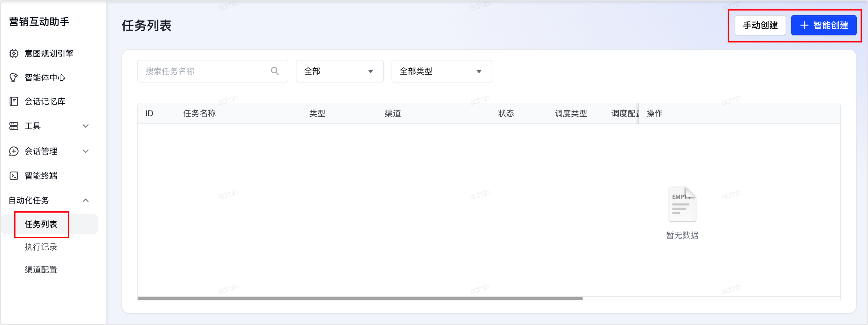Select 任务列表 submenu item
Viewport: 868px width, 325px height.
tap(49, 225)
